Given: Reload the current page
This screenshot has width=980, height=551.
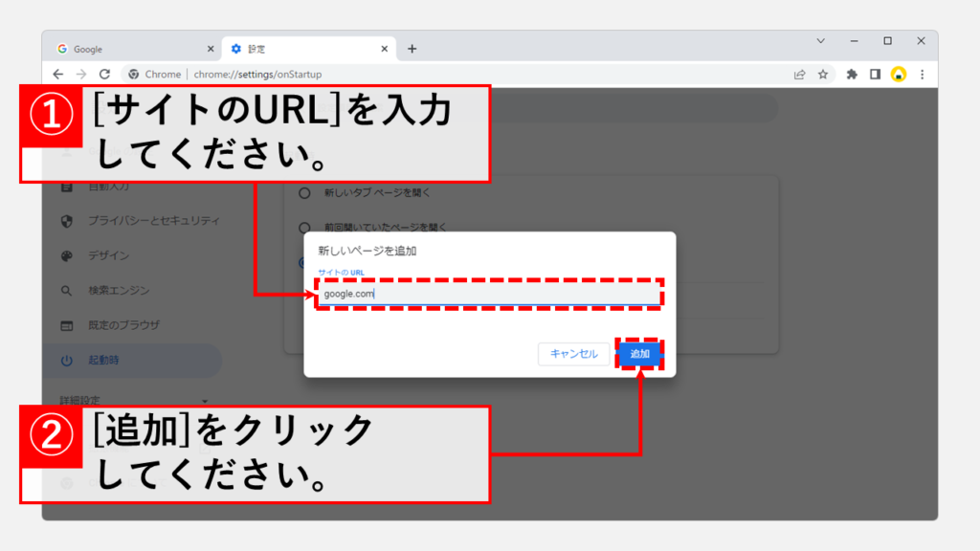Looking at the screenshot, I should (x=104, y=74).
